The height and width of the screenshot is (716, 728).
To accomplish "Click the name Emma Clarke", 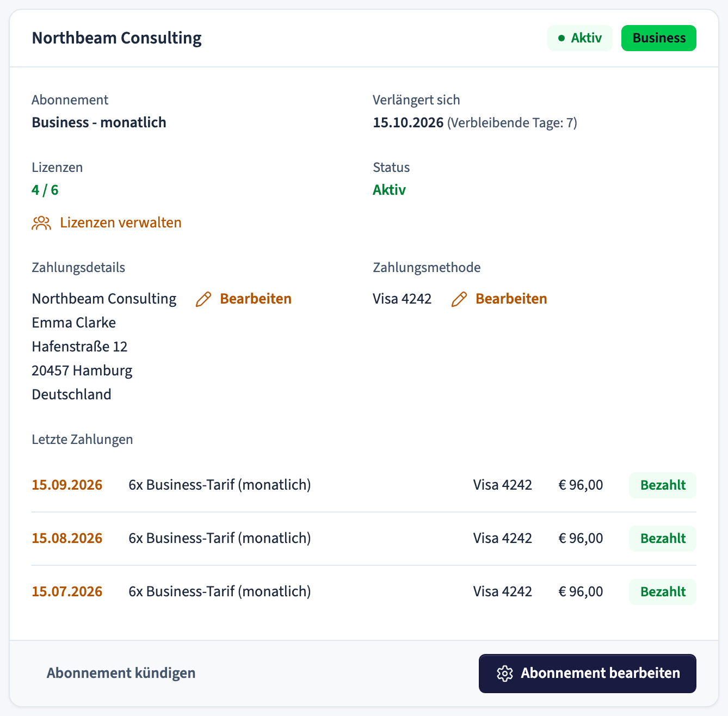I will (74, 323).
